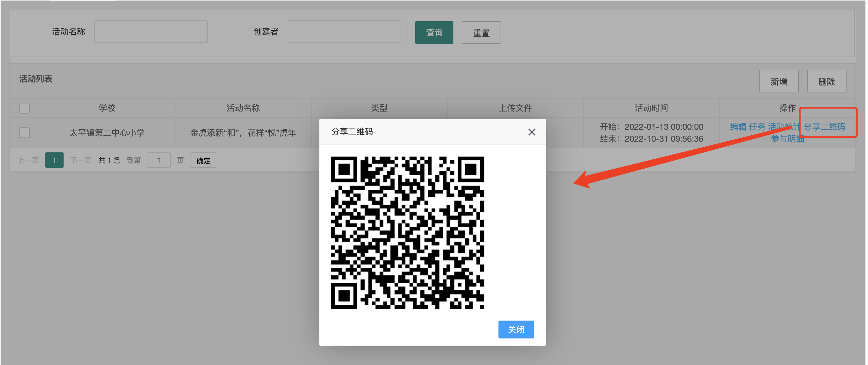Click the 重置 reset button
868x365 pixels.
point(481,32)
